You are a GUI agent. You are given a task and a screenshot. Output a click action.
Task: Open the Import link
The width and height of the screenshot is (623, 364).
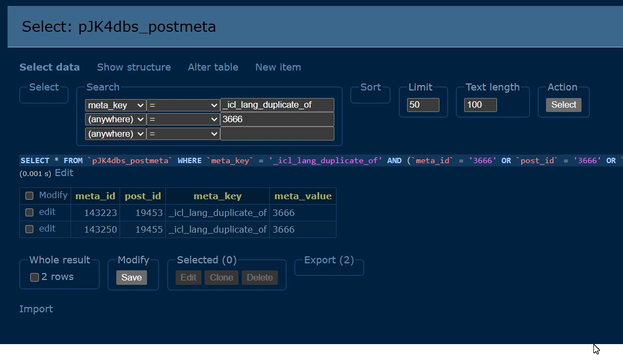point(36,309)
